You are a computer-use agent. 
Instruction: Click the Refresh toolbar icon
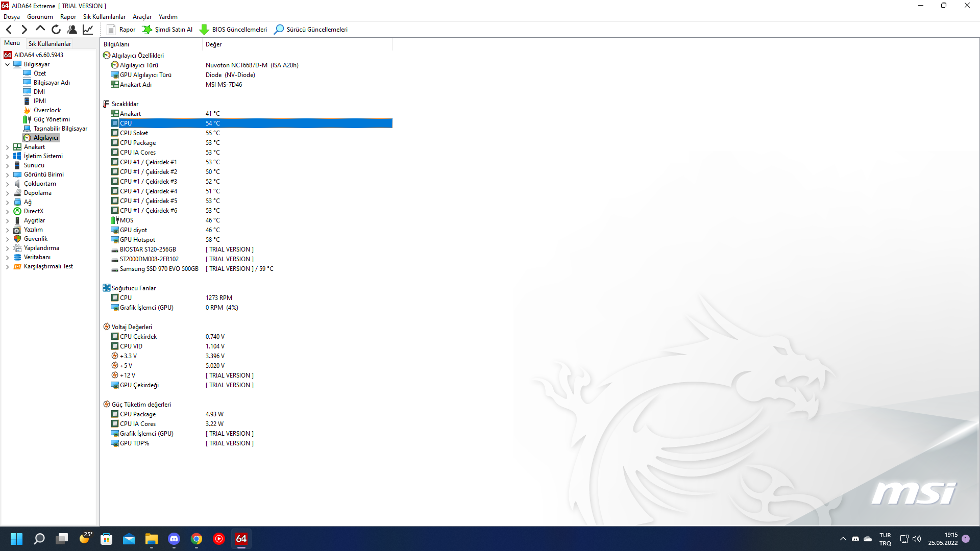pyautogui.click(x=56, y=30)
